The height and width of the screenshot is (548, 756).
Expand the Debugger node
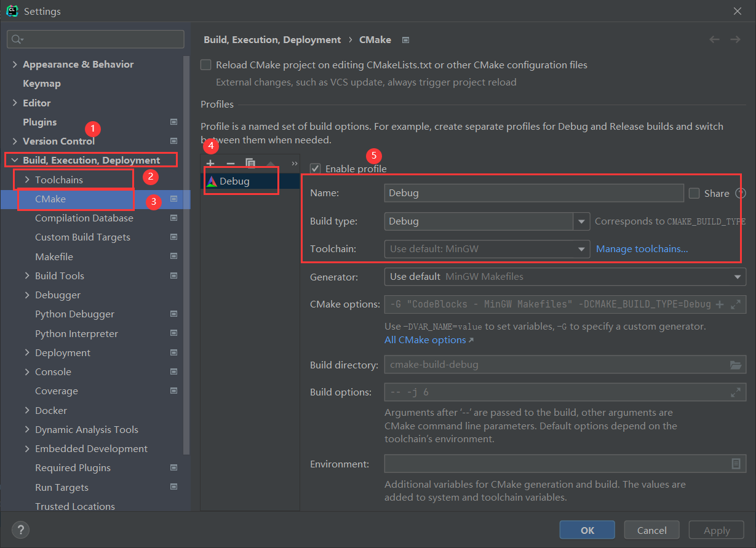pos(27,295)
